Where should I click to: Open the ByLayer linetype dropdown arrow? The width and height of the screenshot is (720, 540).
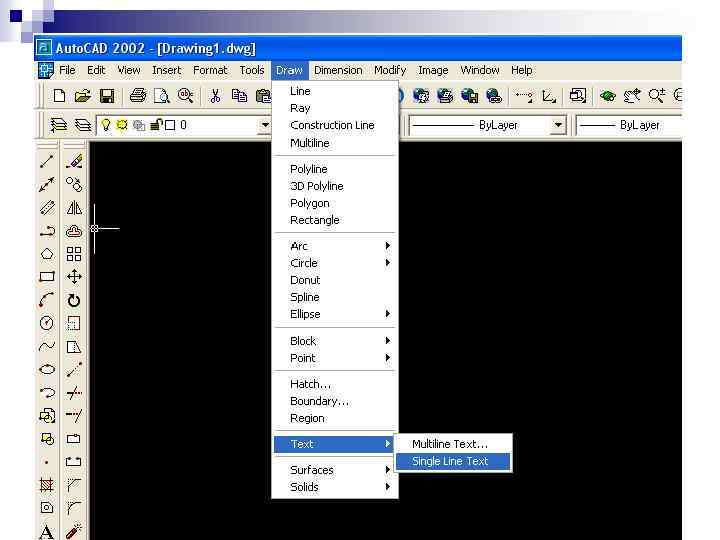click(x=558, y=125)
